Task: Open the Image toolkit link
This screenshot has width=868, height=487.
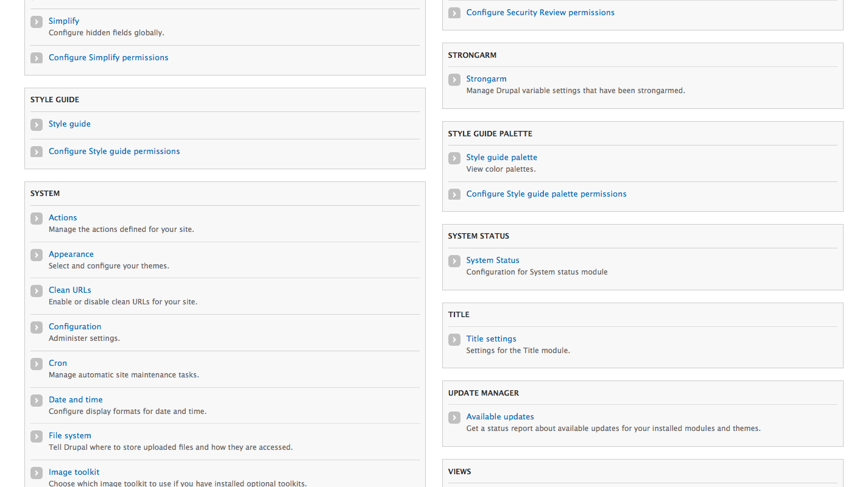Action: coord(74,472)
